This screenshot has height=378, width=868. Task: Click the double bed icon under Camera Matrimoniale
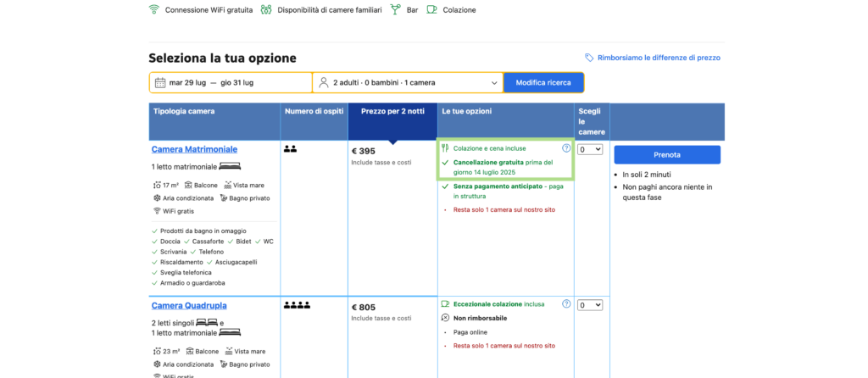click(230, 166)
